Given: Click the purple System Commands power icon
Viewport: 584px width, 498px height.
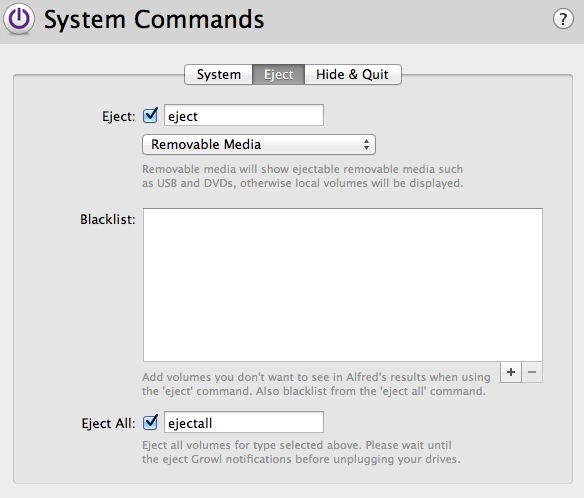Looking at the screenshot, I should pyautogui.click(x=19, y=19).
